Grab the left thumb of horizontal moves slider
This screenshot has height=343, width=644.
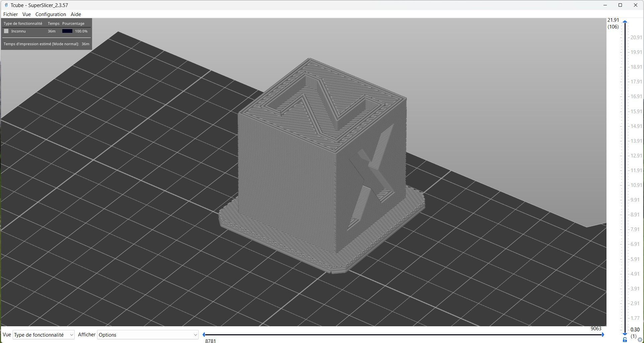tap(204, 334)
